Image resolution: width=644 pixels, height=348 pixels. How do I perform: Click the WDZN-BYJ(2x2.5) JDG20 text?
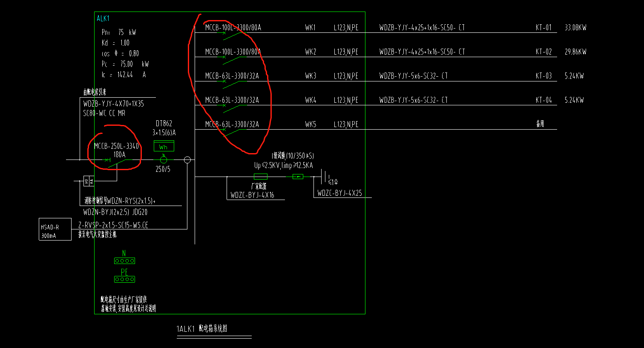point(115,212)
